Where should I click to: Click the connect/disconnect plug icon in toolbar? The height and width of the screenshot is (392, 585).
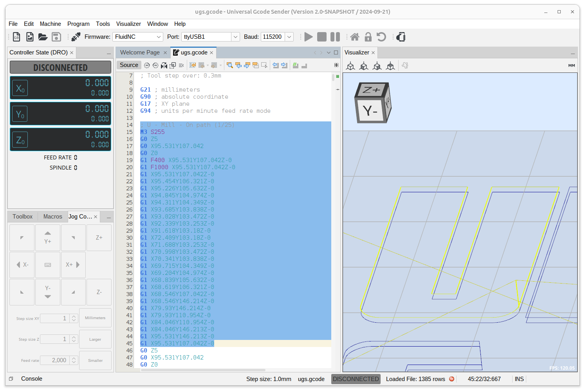(75, 36)
